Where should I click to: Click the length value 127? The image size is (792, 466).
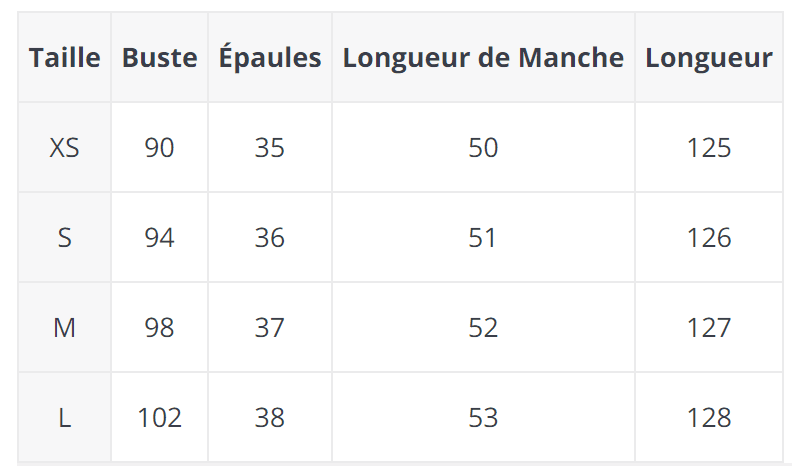click(x=709, y=328)
